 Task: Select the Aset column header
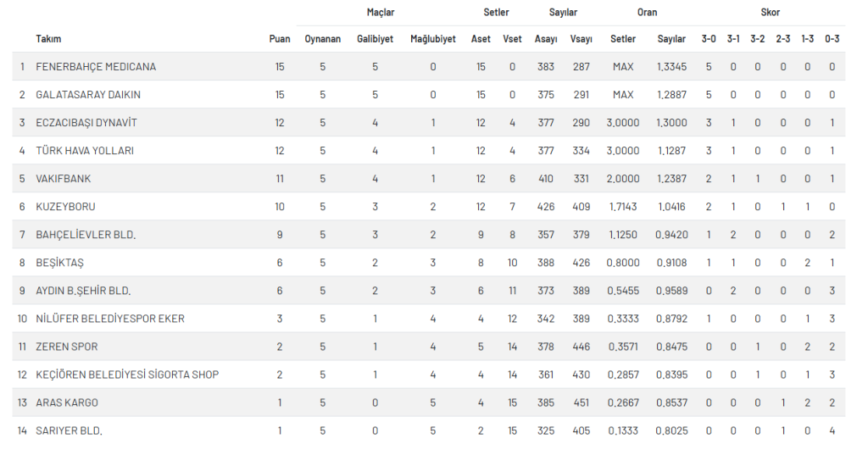click(x=481, y=39)
